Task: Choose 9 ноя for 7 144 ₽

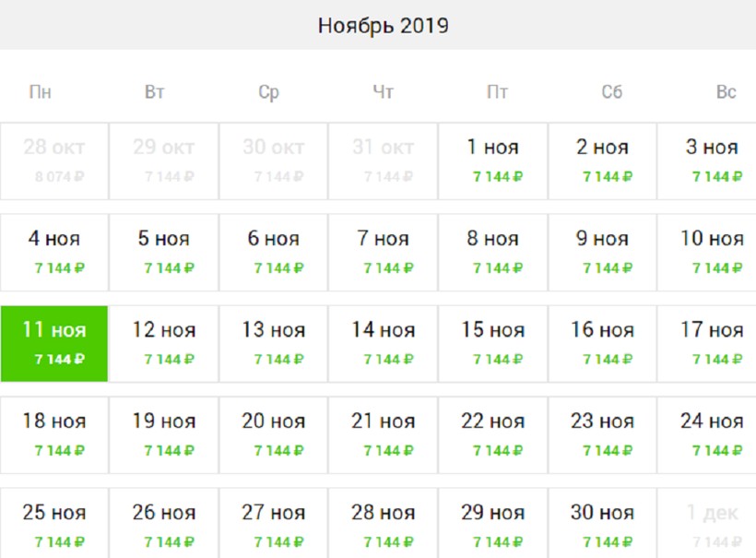Action: 602,252
